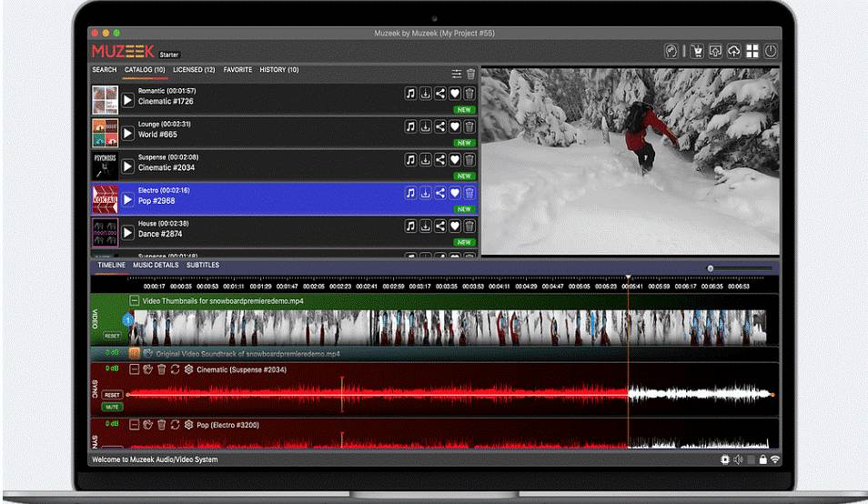Share the World #665 track

(x=440, y=126)
